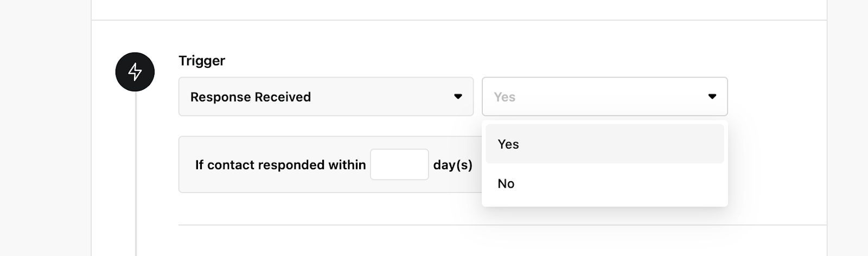The height and width of the screenshot is (256, 868).
Task: Click the caret arrow beside Response Received
Action: (458, 97)
